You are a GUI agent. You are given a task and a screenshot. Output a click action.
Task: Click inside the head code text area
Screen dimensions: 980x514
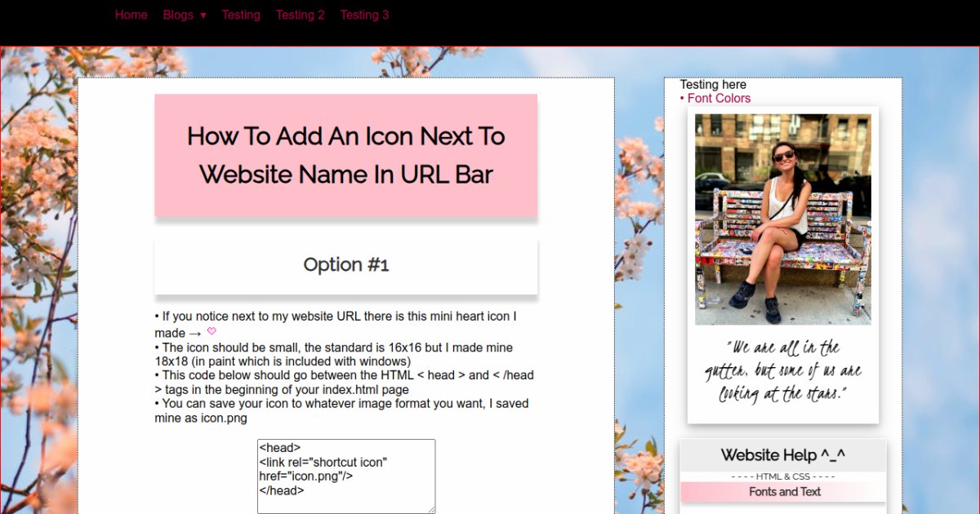coord(345,476)
